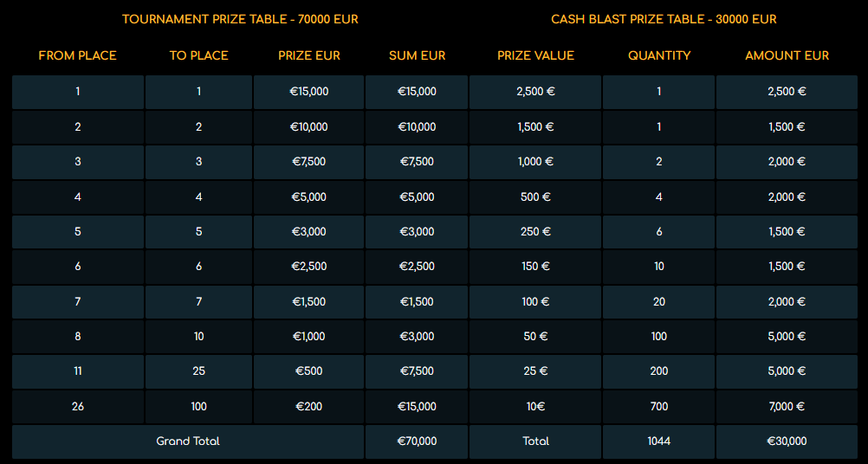This screenshot has width=868, height=464.
Task: Click the QUANTITY column header
Action: point(659,55)
